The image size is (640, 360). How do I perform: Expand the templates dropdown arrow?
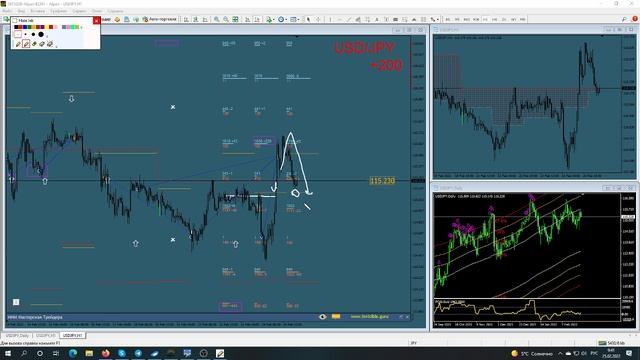[298, 20]
